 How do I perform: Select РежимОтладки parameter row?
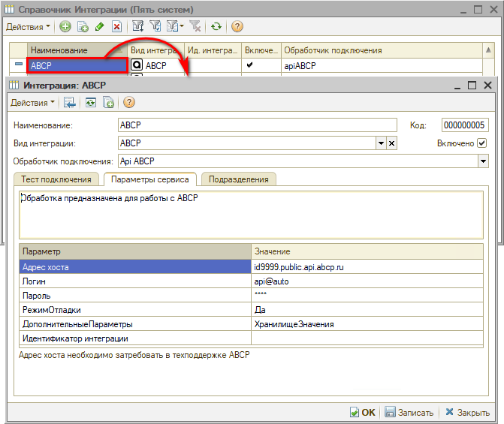tap(135, 310)
